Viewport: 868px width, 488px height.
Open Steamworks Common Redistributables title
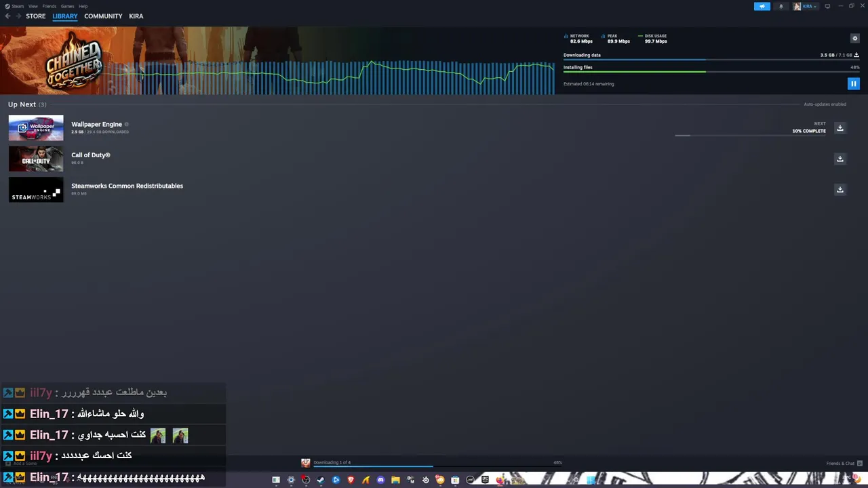pyautogui.click(x=127, y=186)
